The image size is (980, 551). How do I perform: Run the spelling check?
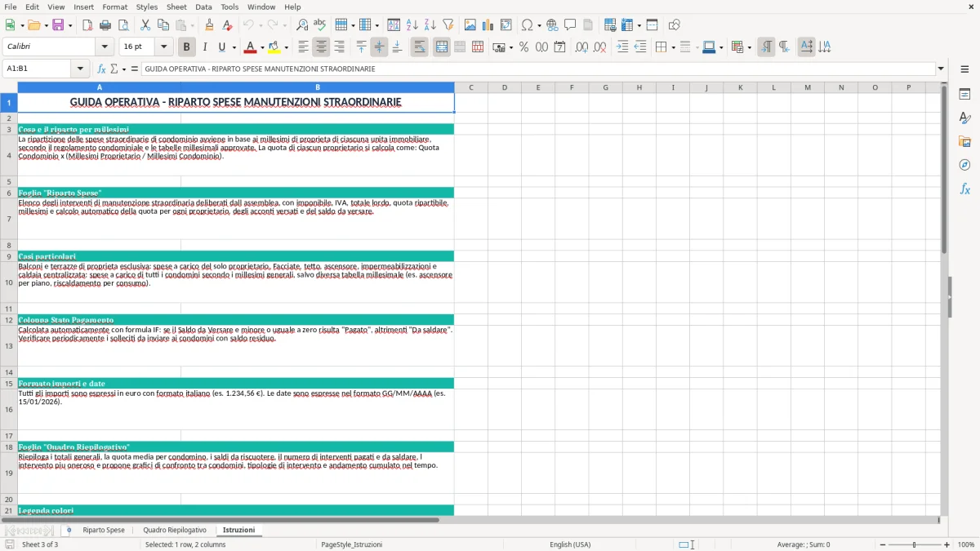click(x=320, y=25)
